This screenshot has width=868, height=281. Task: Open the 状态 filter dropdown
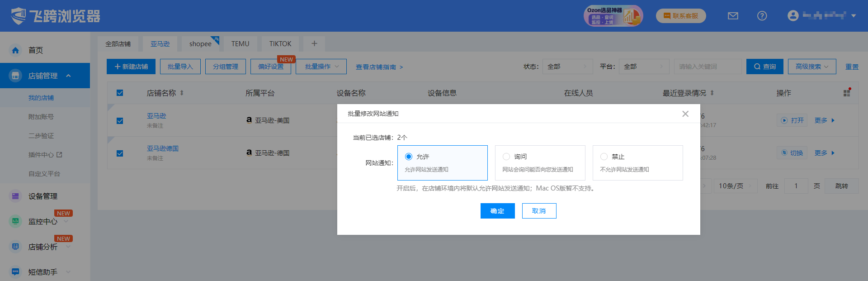click(x=567, y=67)
